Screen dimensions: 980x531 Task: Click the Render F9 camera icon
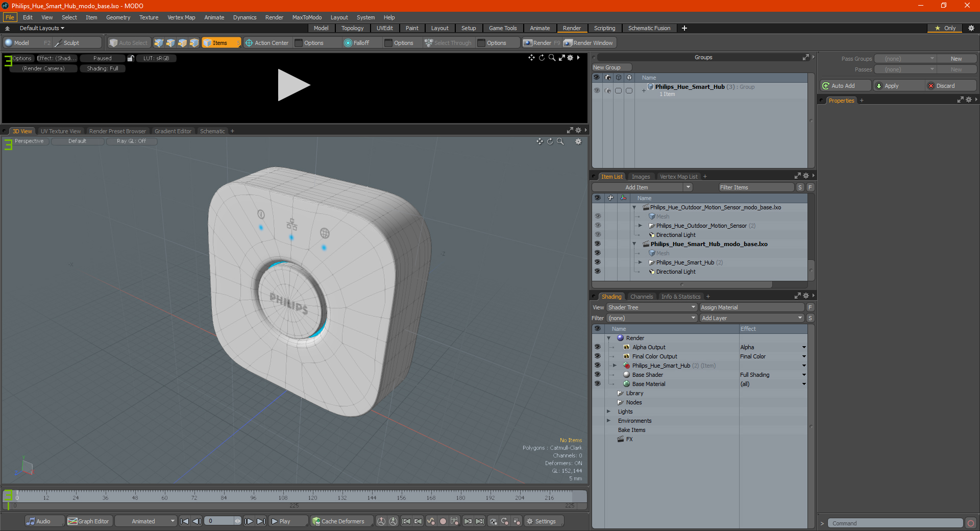pos(528,43)
